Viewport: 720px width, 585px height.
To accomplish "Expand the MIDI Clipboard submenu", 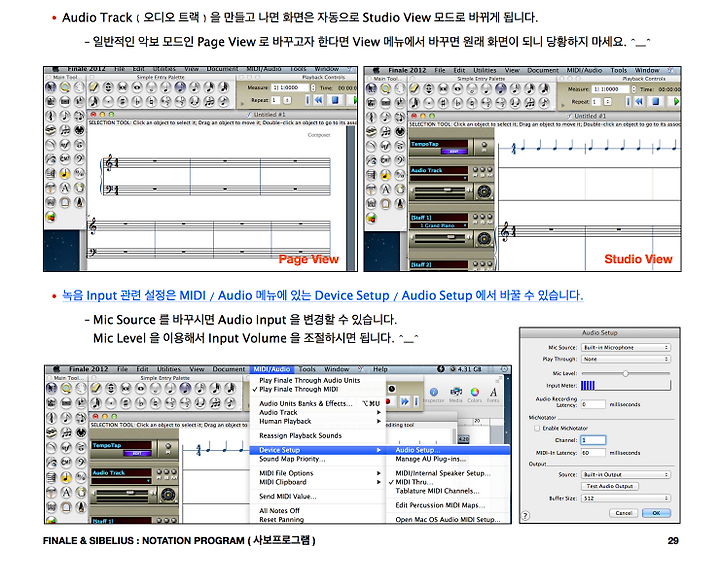I will (318, 482).
